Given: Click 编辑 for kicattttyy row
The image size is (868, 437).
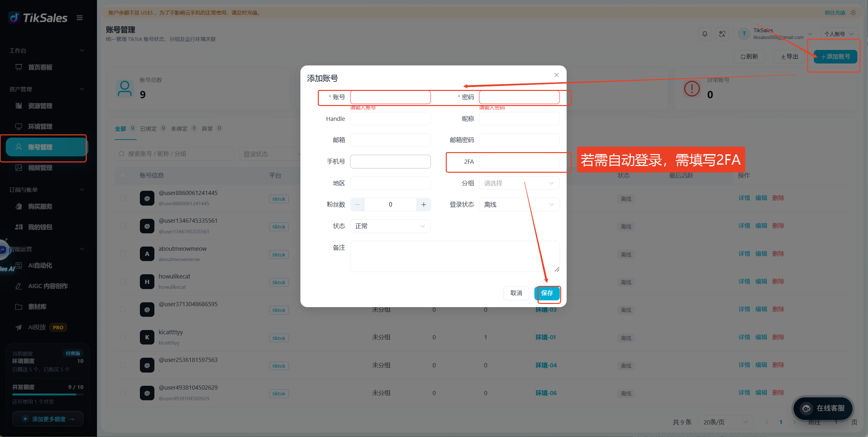Looking at the screenshot, I should coord(761,337).
